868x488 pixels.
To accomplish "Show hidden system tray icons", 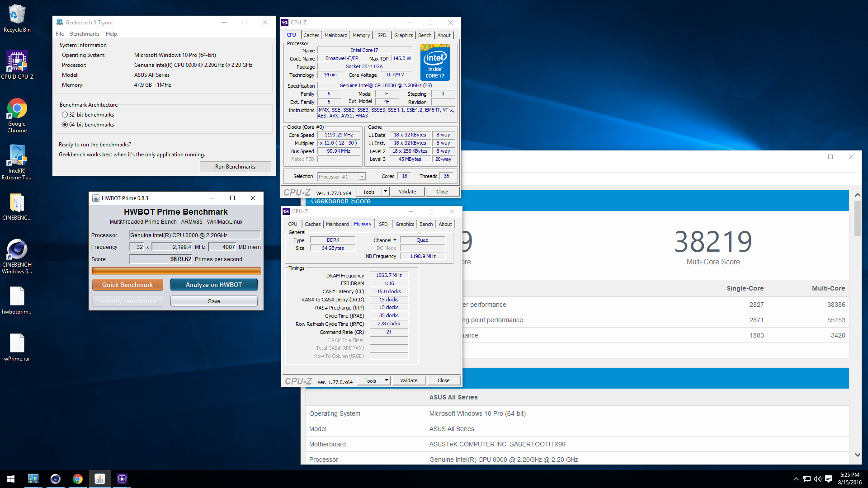I will pos(796,479).
